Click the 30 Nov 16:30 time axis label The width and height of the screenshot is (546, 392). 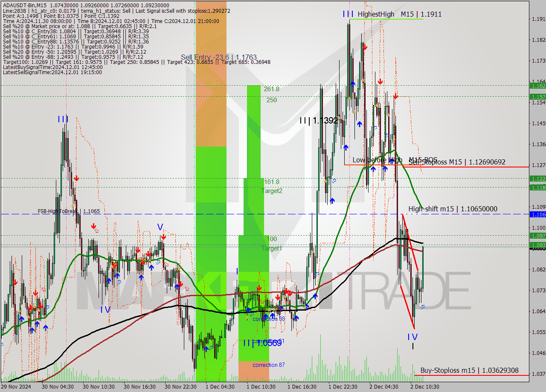click(x=139, y=387)
